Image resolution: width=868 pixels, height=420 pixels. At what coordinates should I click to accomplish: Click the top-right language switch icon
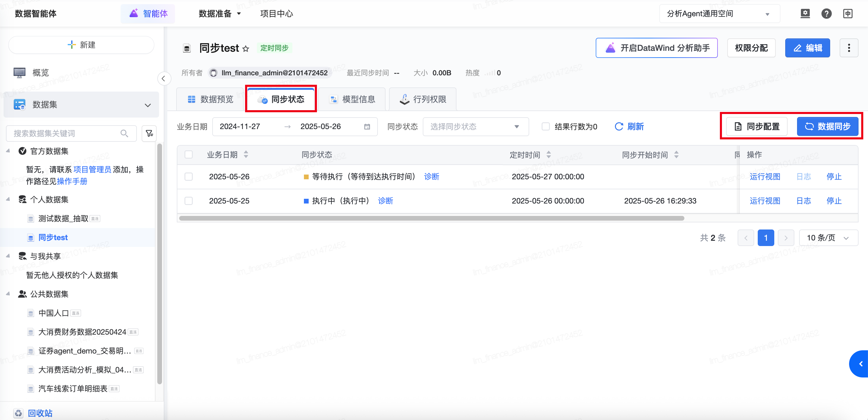pyautogui.click(x=848, y=14)
